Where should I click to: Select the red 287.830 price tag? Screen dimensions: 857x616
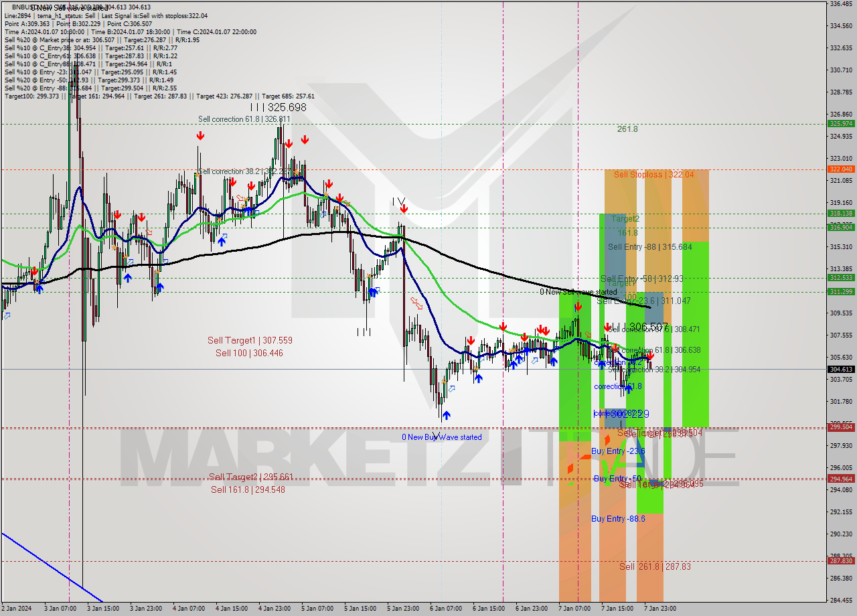[x=841, y=561]
